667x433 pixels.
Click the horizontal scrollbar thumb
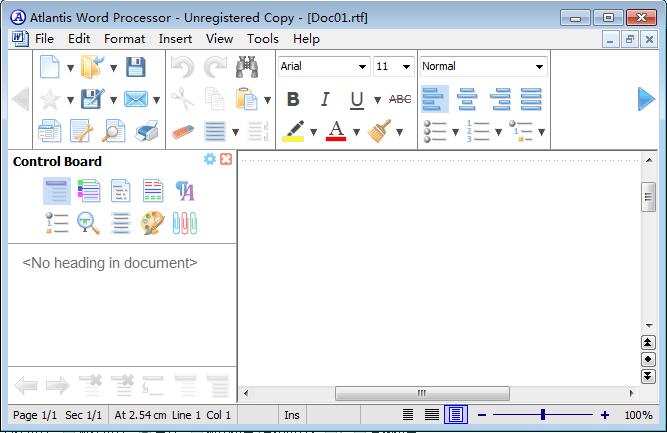pyautogui.click(x=422, y=393)
